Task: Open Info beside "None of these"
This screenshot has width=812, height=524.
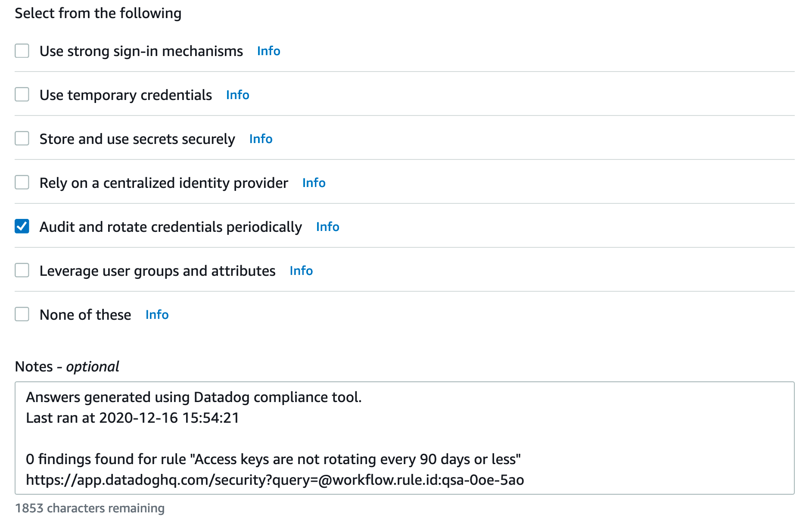Action: coord(156,315)
